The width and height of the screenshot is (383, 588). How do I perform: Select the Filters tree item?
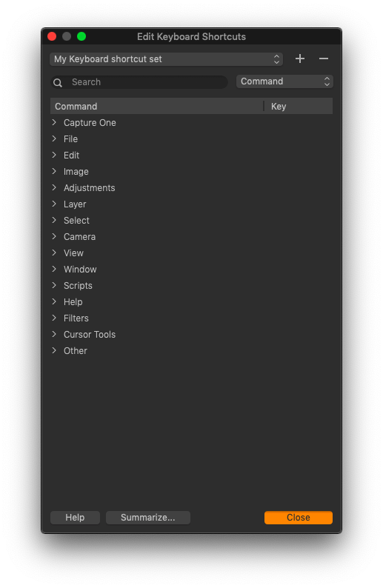click(76, 318)
